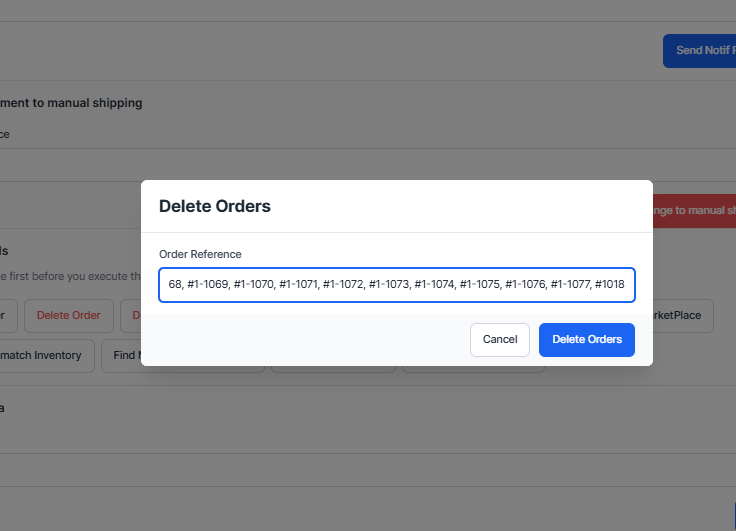Click the Delete Orders dialog title
This screenshot has width=736, height=531.
point(215,207)
